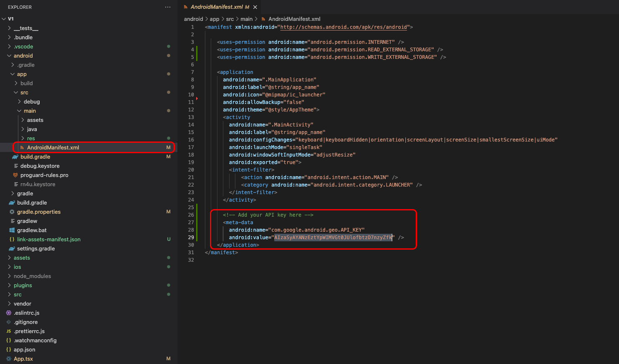Open settings.gradle from the file tree
The width and height of the screenshot is (619, 364).
[x=36, y=249]
